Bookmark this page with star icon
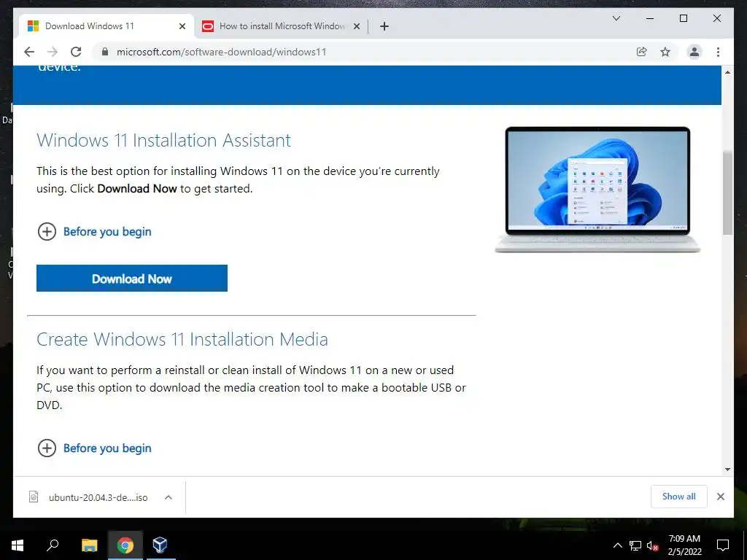This screenshot has height=560, width=747. (x=665, y=52)
